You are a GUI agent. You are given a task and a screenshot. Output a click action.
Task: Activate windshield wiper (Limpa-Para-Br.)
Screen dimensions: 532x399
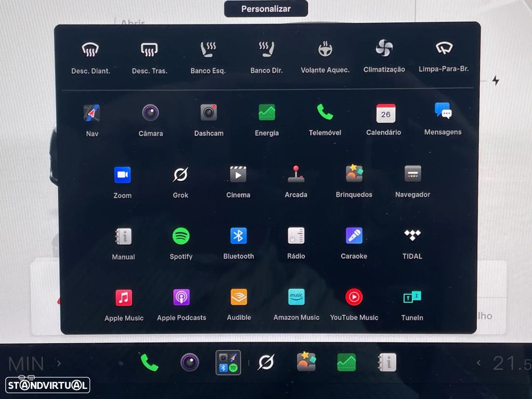(x=444, y=48)
